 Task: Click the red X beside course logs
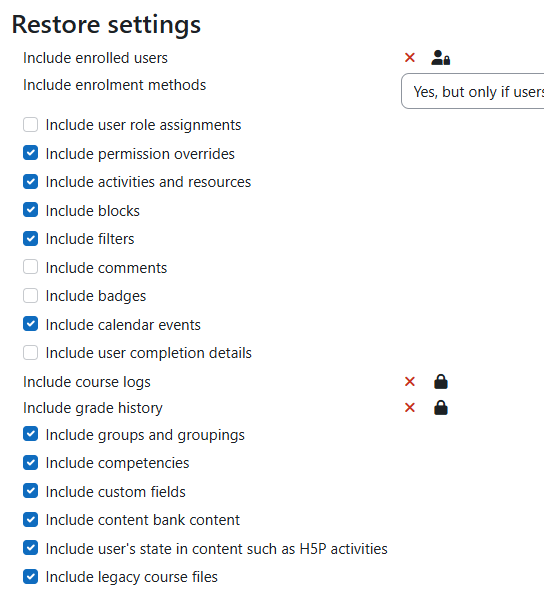click(x=410, y=381)
